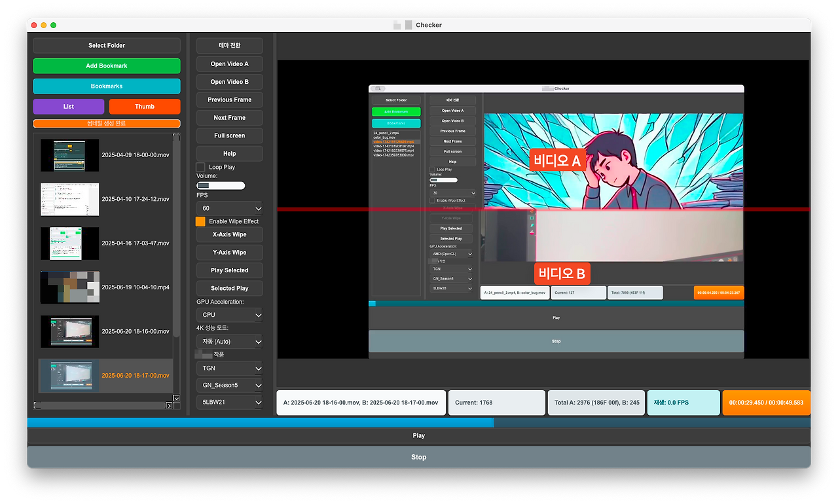The width and height of the screenshot is (838, 504).
Task: Click the Current: 1768 frame field
Action: [498, 403]
